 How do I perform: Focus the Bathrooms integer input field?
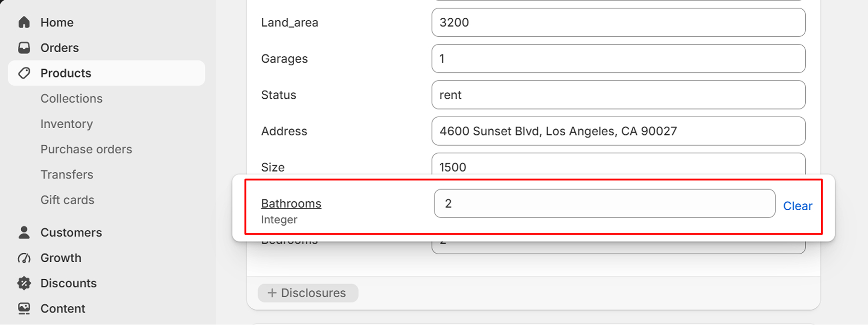point(605,203)
